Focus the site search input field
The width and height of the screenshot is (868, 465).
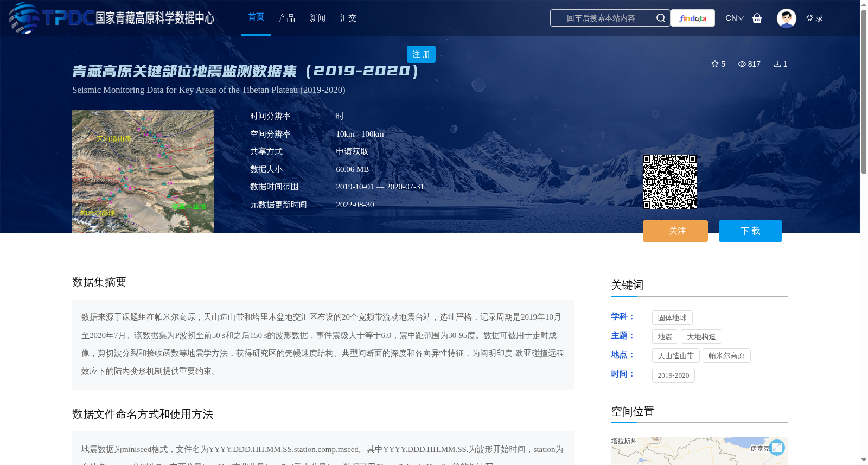pyautogui.click(x=601, y=18)
